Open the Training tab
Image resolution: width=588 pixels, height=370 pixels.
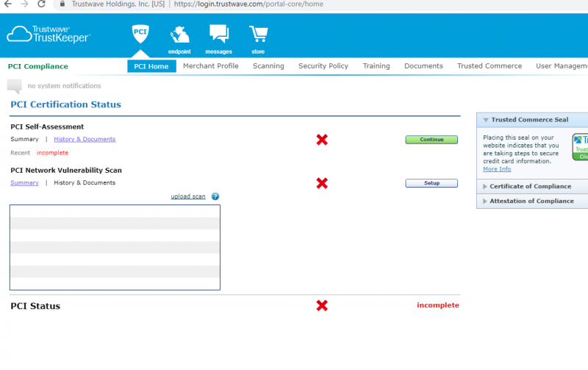tap(376, 66)
